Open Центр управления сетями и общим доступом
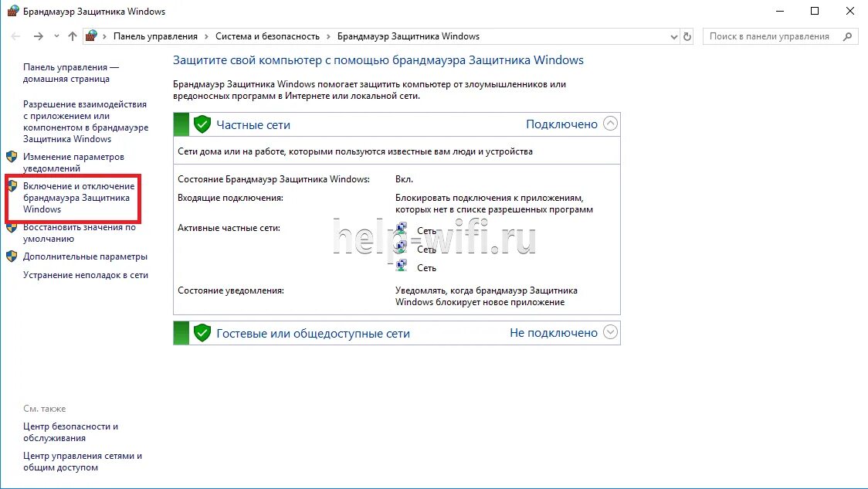Viewport: 868px width, 489px height. coord(83,461)
